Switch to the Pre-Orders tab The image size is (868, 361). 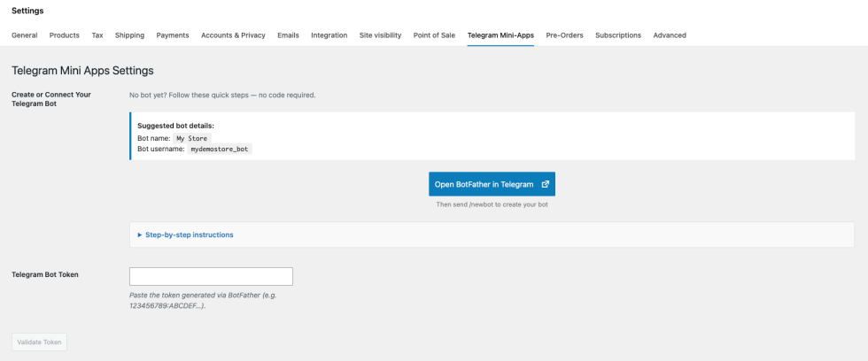point(564,35)
